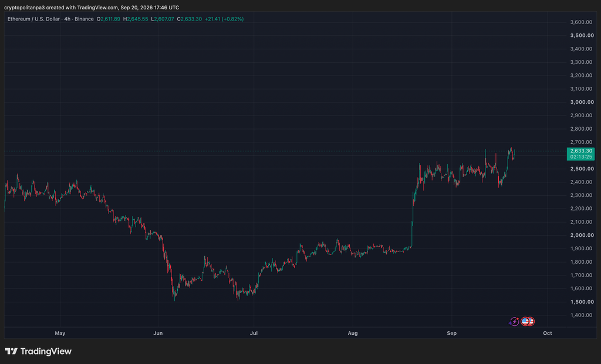Open the US flag economic event marker

[525, 322]
